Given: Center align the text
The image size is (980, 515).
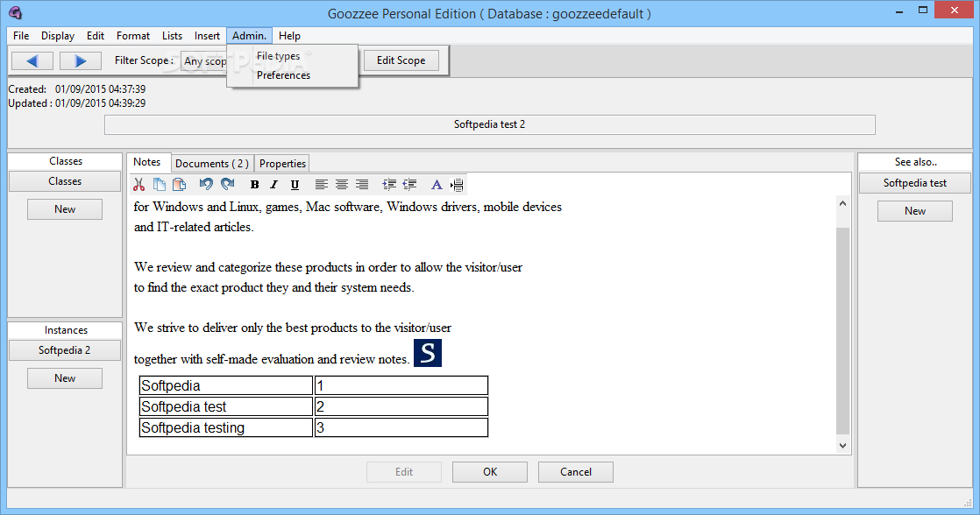Looking at the screenshot, I should tap(342, 184).
